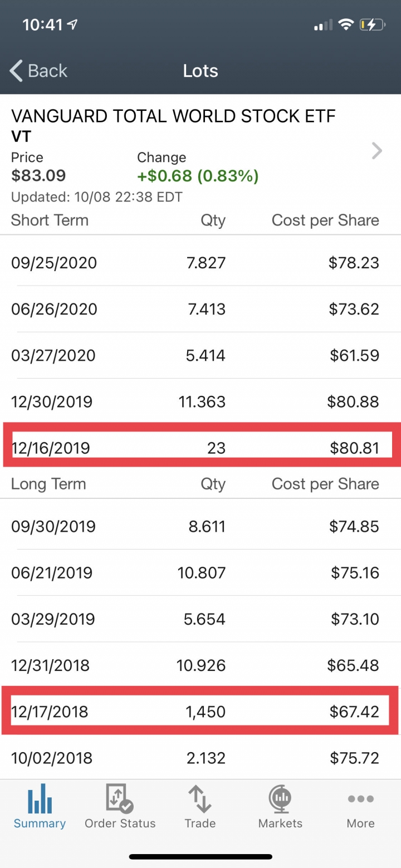401x868 pixels.
Task: Select the 09/30/2019 long term lot
Action: [x=200, y=526]
